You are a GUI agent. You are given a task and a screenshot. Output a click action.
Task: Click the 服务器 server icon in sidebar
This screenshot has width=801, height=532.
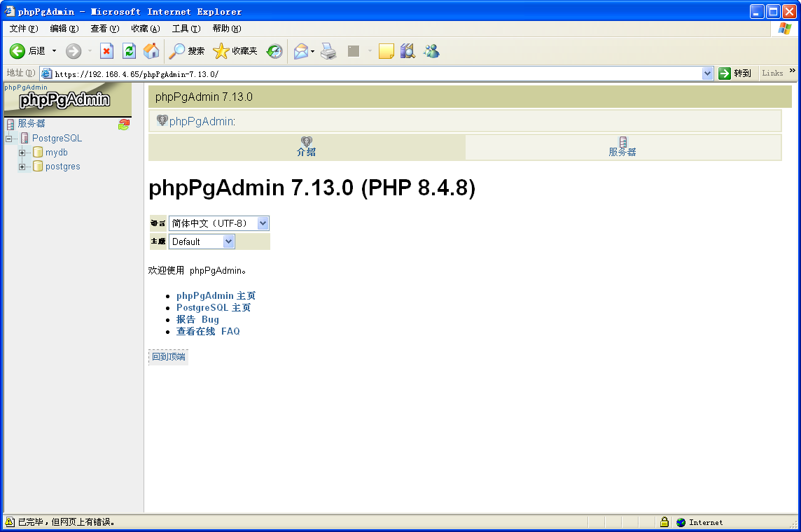coord(11,124)
